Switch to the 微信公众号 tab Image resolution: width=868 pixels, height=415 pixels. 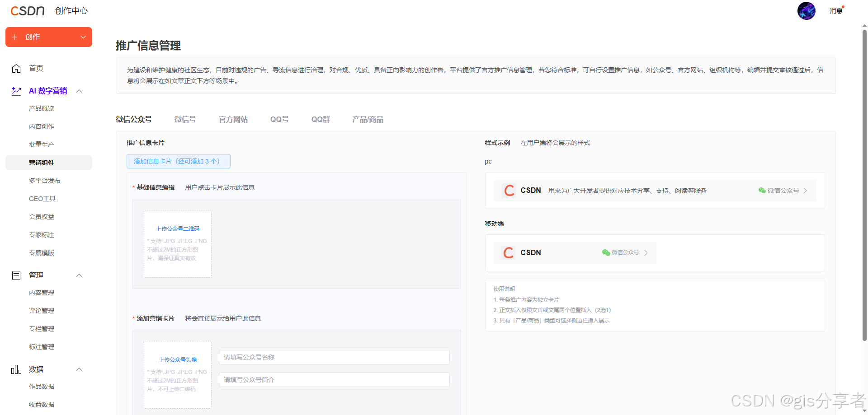click(x=134, y=119)
